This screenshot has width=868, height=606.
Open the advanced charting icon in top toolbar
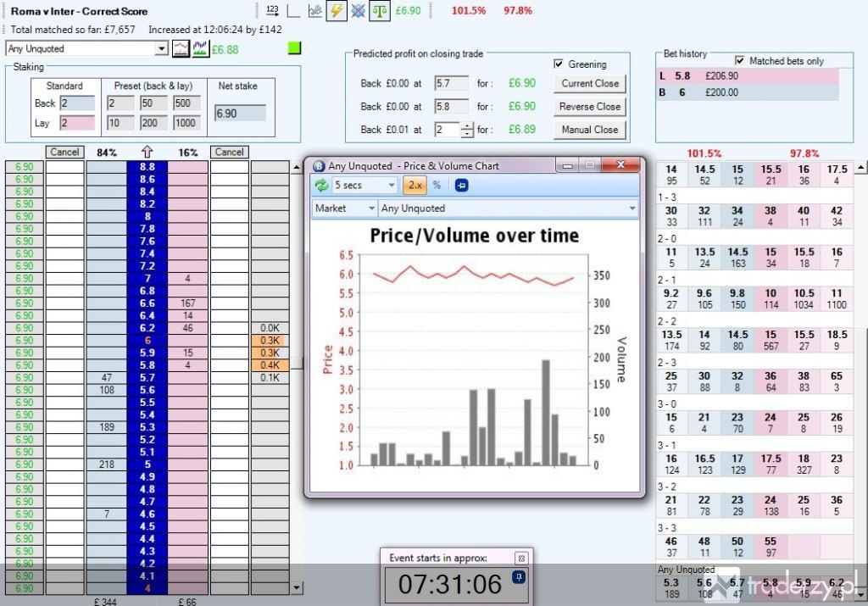tap(315, 10)
